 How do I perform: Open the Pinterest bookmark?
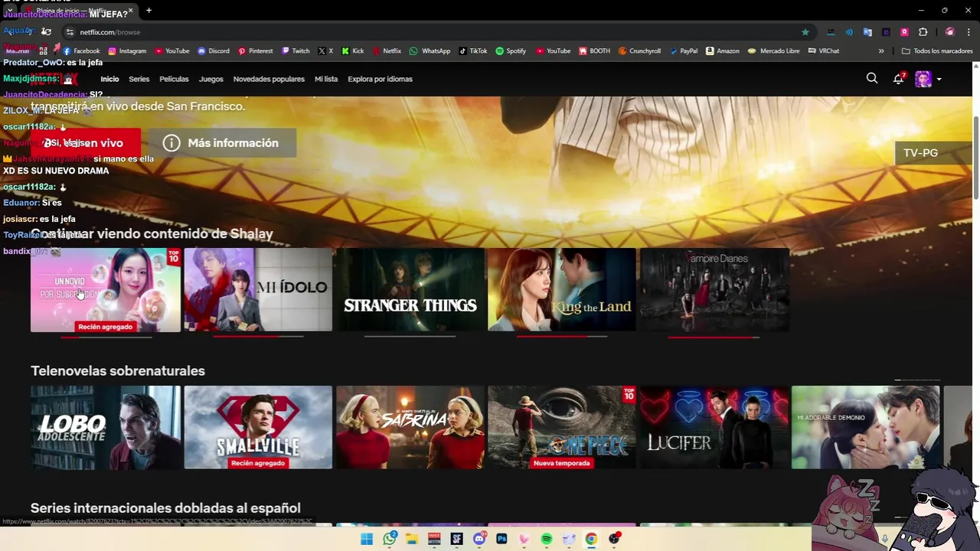point(256,51)
